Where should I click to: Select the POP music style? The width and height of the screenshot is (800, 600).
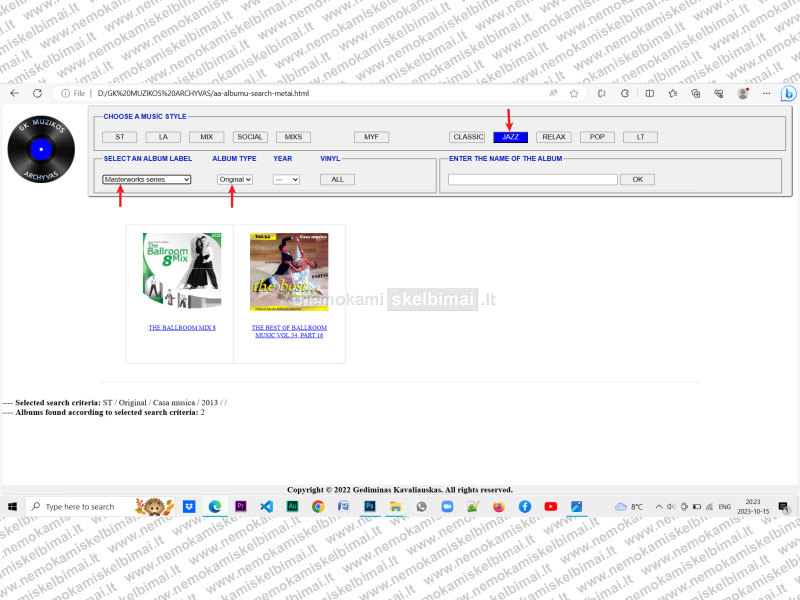pos(597,137)
